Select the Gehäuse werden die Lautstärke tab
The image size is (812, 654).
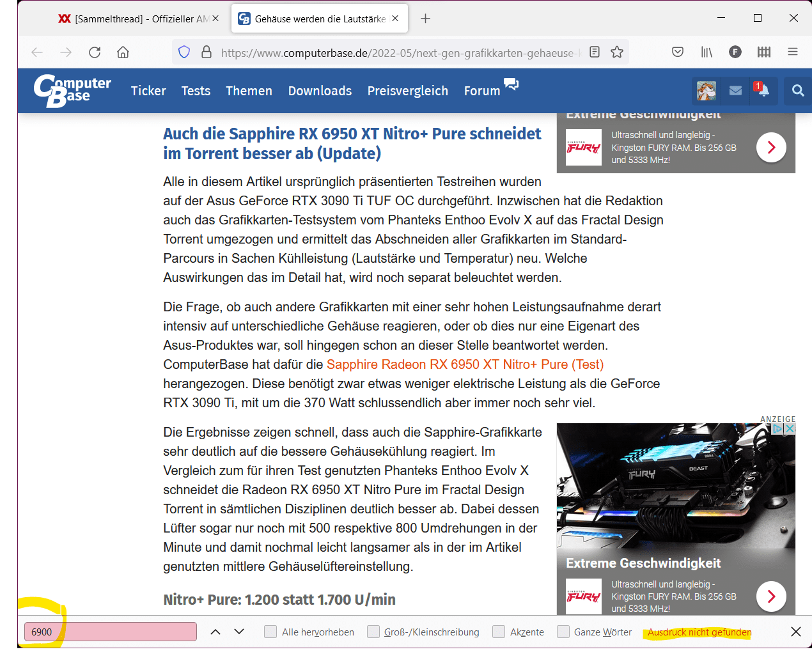coord(320,19)
